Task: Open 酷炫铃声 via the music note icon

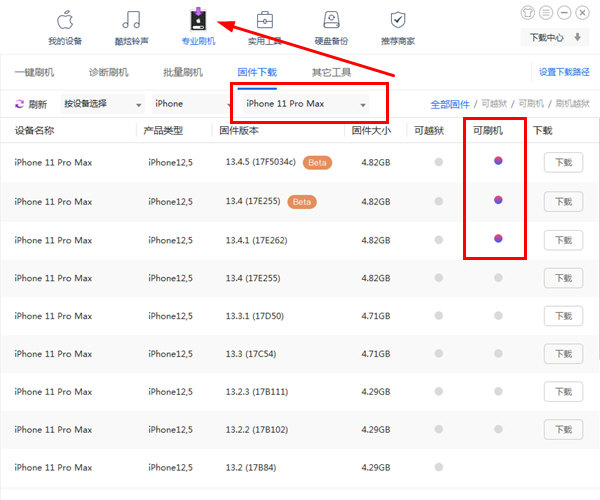Action: tap(131, 20)
